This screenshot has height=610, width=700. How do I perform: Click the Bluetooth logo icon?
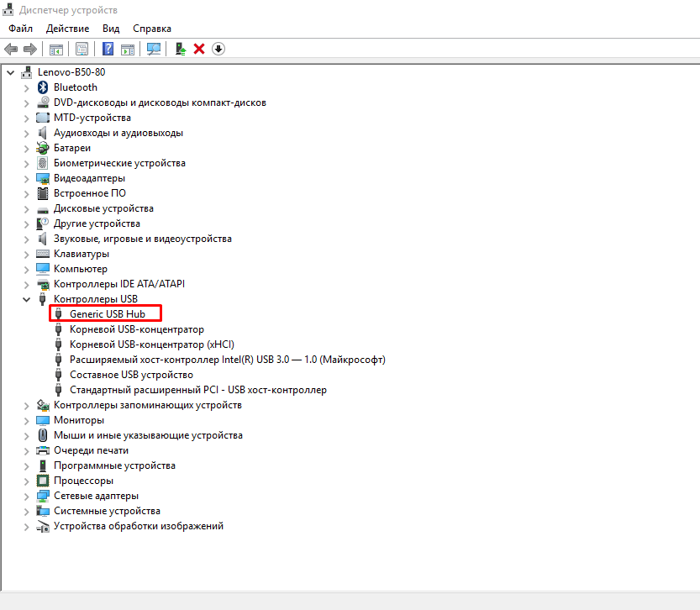click(43, 87)
